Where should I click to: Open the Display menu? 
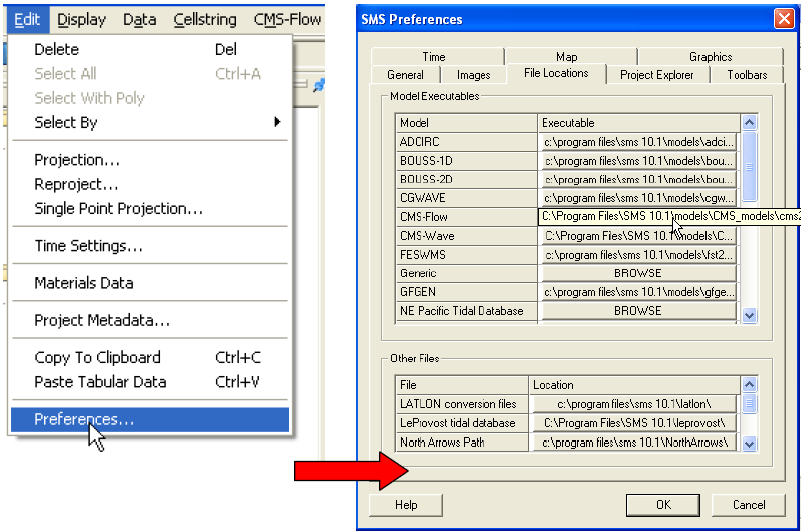81,19
